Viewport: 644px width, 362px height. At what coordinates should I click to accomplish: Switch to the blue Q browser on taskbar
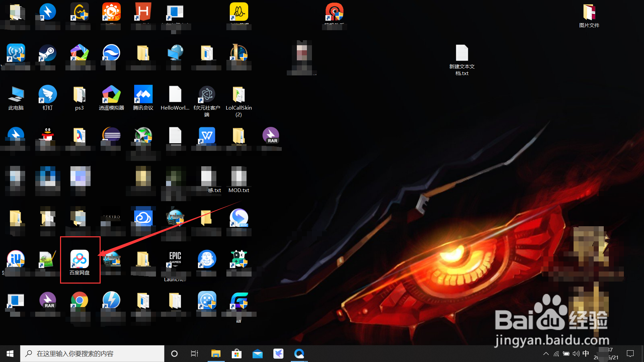tap(299, 354)
